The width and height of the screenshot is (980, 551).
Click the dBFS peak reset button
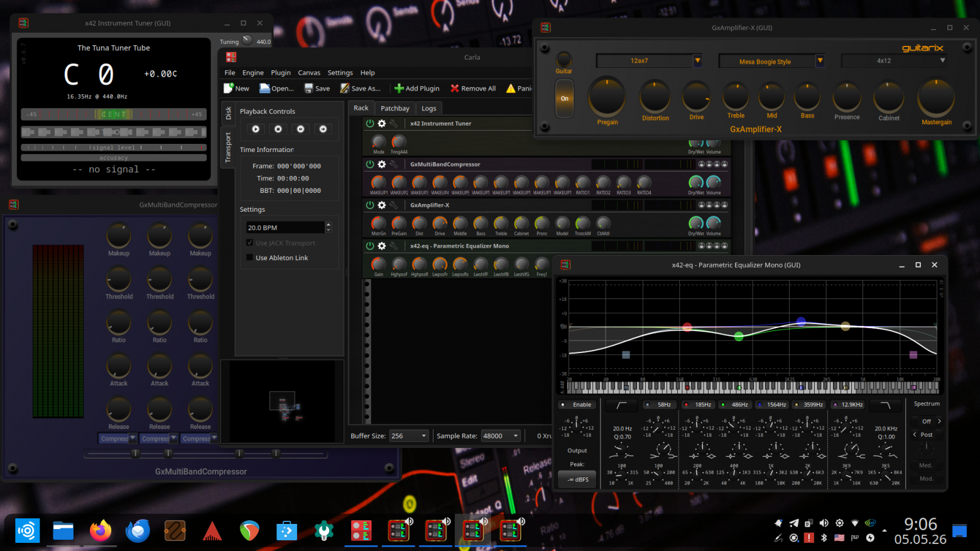point(577,479)
